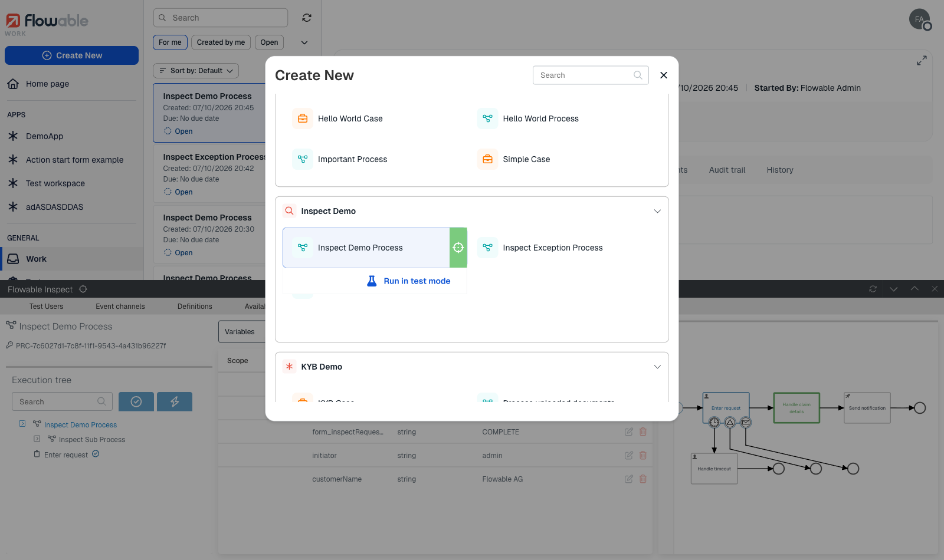This screenshot has height=560, width=944.
Task: Open the Inspect Exception Process work item
Action: pos(209,174)
